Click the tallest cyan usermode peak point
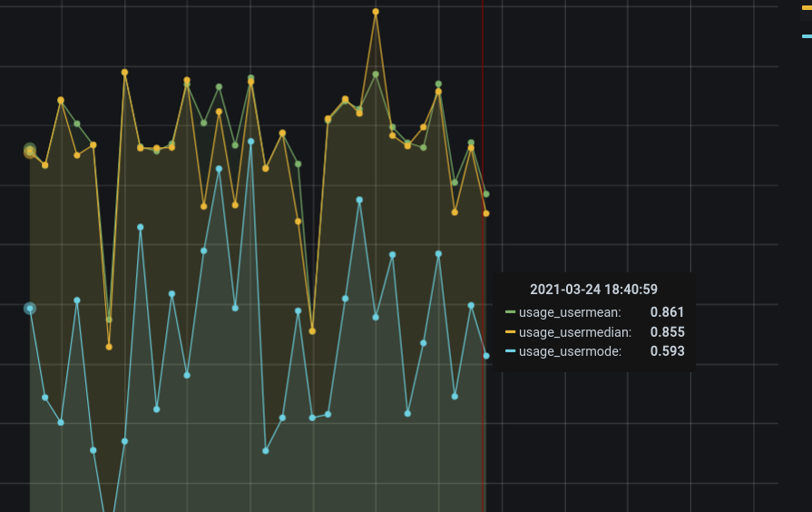The image size is (812, 512). tap(250, 142)
